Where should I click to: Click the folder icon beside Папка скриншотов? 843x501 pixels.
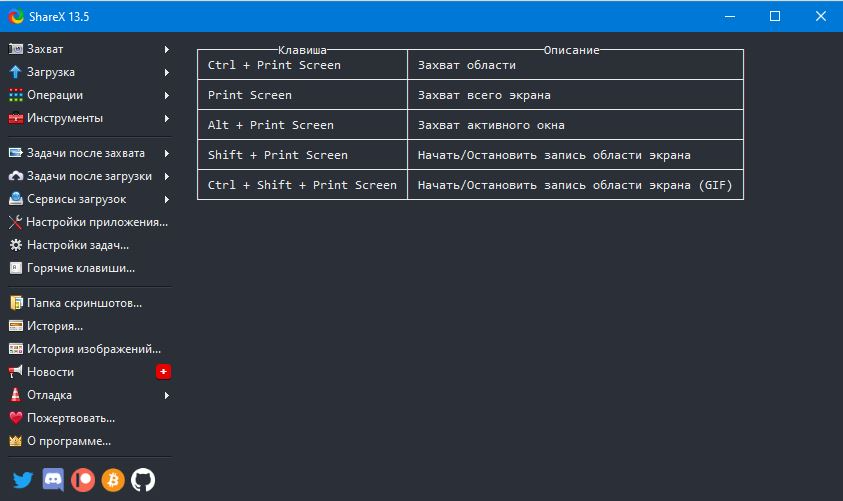point(16,303)
